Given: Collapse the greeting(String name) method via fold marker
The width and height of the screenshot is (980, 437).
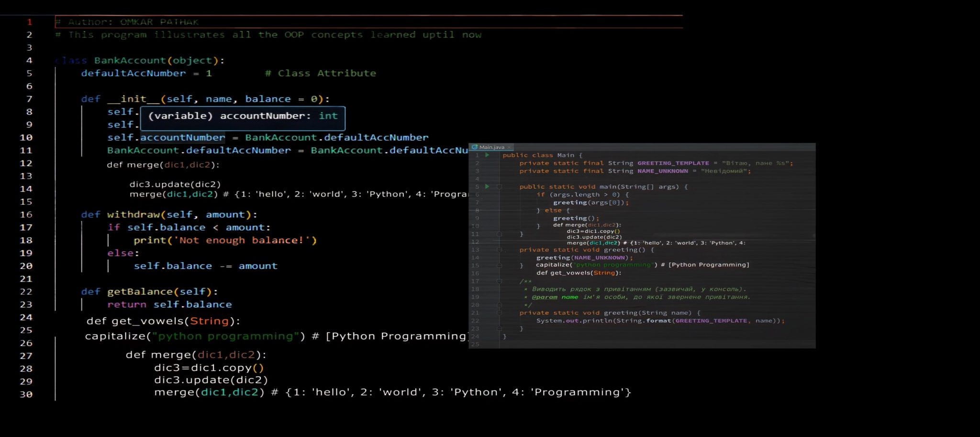Looking at the screenshot, I should [x=500, y=312].
